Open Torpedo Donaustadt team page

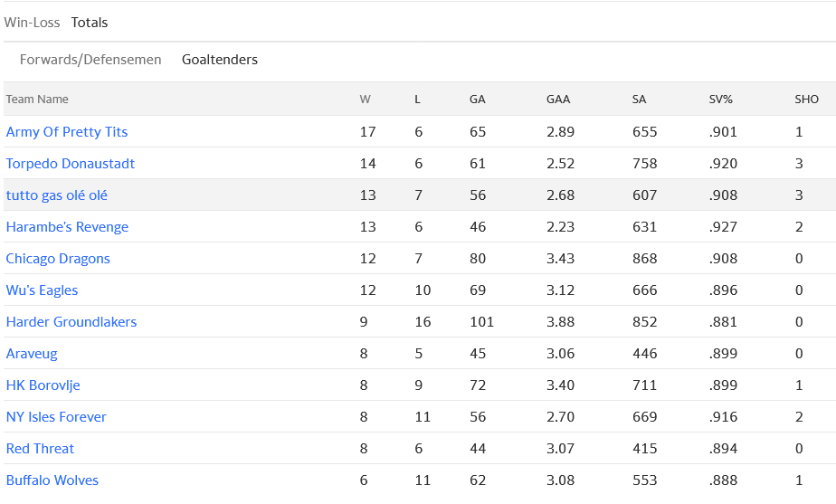[x=71, y=164]
